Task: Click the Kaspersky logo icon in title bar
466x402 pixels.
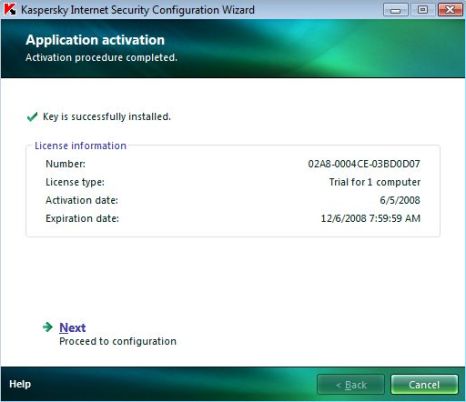Action: click(x=10, y=9)
